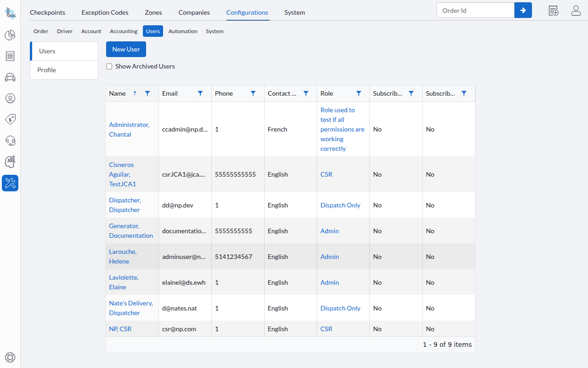Open Role column filter icon
Screen dimensions: 588x368
pos(359,93)
